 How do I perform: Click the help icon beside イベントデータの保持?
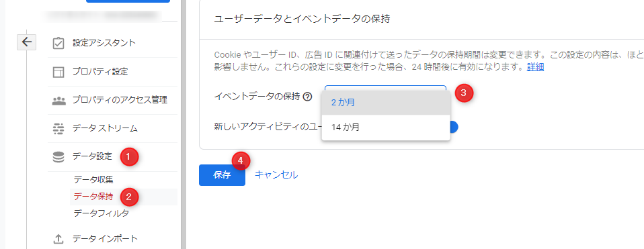click(307, 97)
